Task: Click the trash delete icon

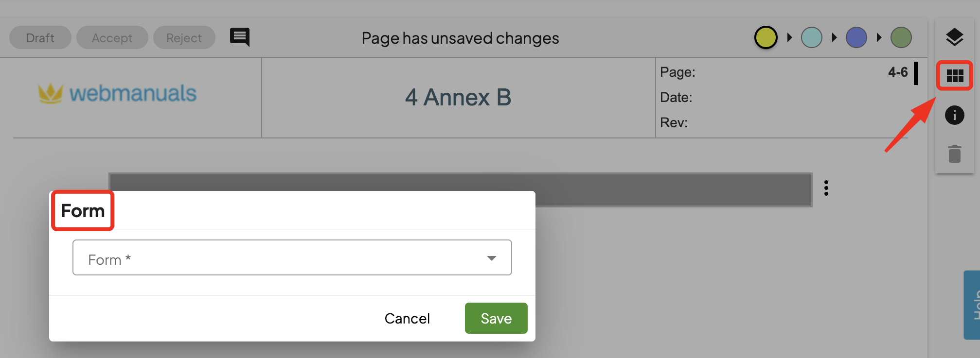Action: coord(954,154)
